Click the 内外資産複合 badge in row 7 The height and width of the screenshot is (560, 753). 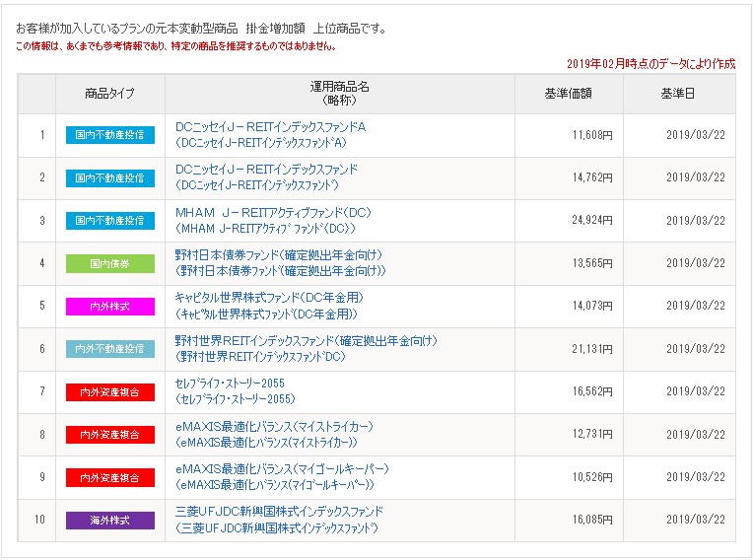tap(110, 392)
